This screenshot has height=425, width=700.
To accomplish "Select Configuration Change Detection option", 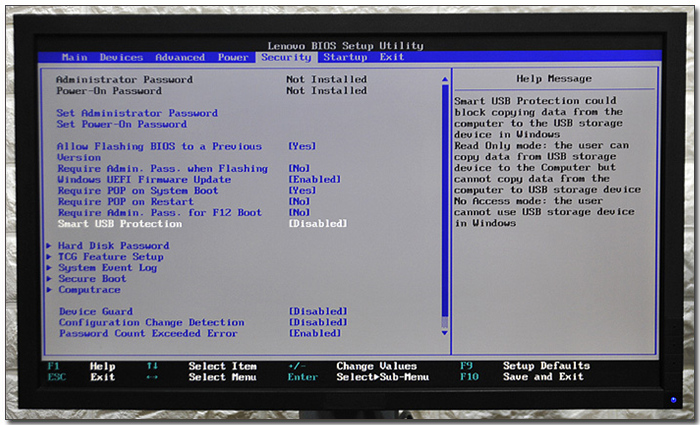I will pyautogui.click(x=152, y=322).
